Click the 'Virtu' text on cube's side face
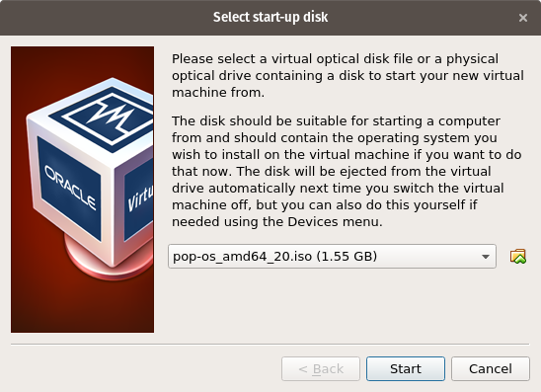Screen dimensions: 541x392 point(140,198)
